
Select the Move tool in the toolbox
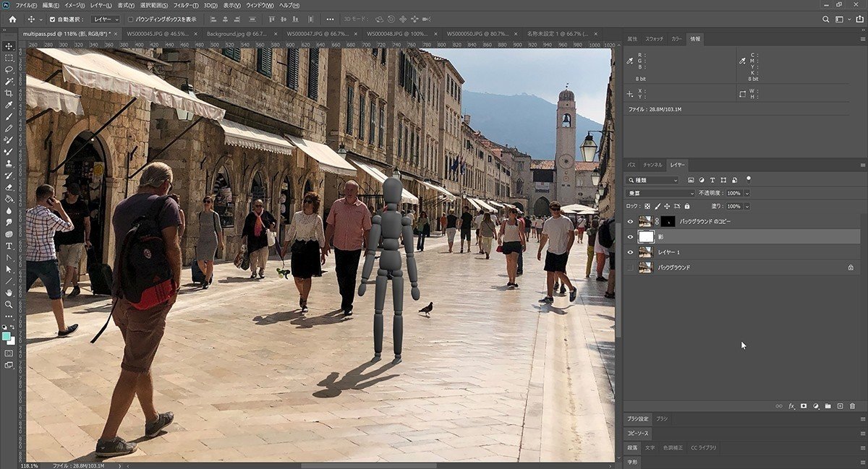click(x=9, y=46)
